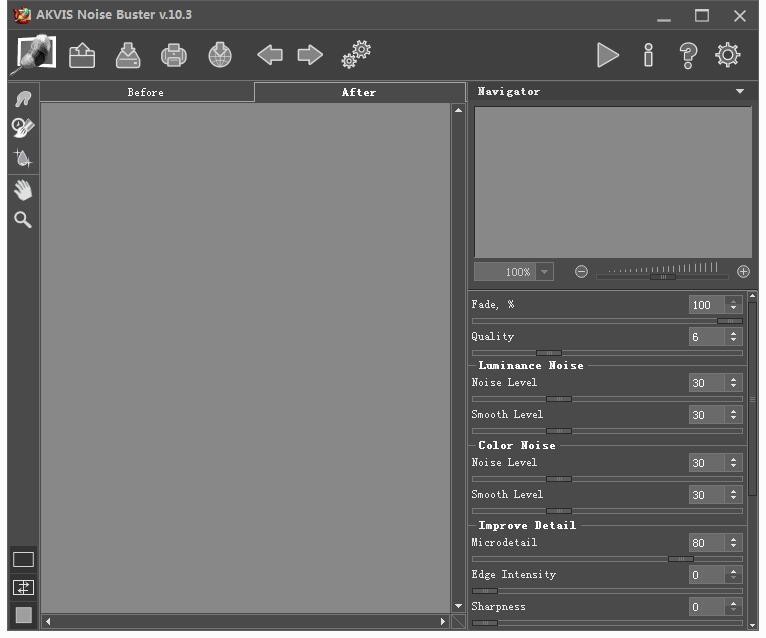This screenshot has height=638, width=766.
Task: Select the Smudge tool in left toolbar
Action: pos(23,99)
